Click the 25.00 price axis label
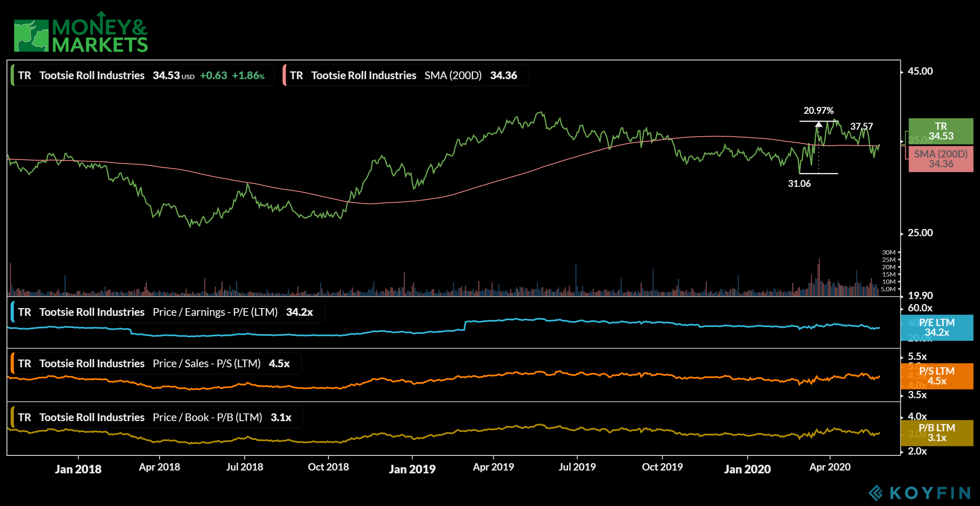The height and width of the screenshot is (506, 980). click(x=920, y=233)
